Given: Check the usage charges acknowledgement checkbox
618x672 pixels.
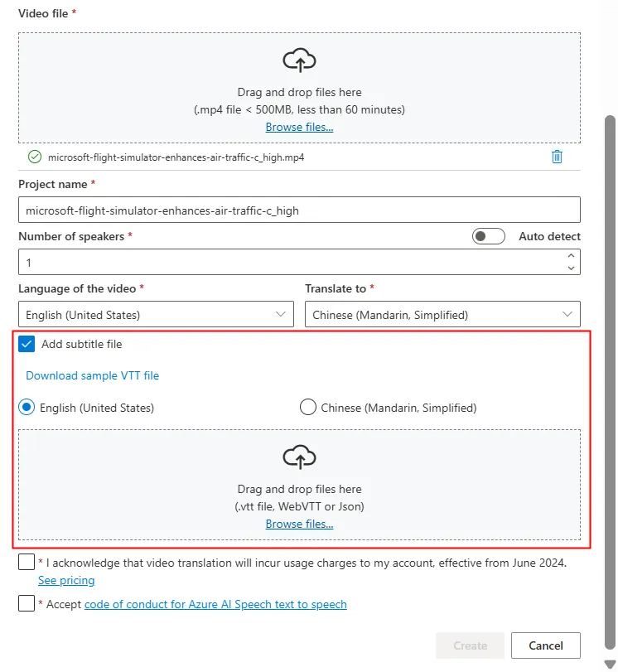Looking at the screenshot, I should [27, 562].
